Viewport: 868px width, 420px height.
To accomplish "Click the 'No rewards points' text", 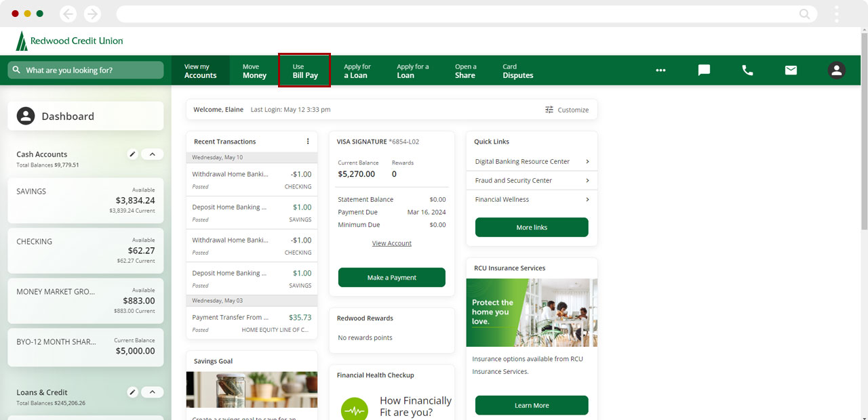I will pyautogui.click(x=365, y=337).
